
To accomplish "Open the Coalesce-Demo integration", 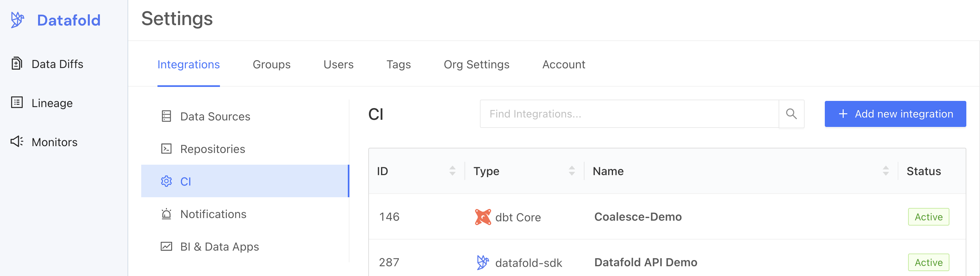I will 638,217.
